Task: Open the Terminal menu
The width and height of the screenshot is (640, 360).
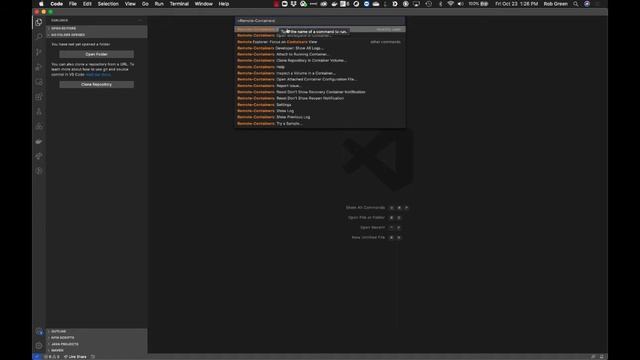Action: (179, 4)
